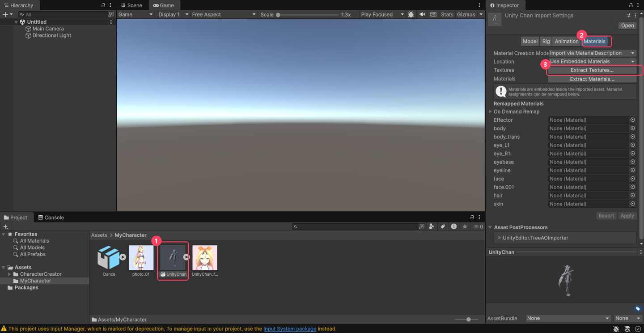This screenshot has width=644, height=333.
Task: Open the UnityChan preview options menu
Action: (x=640, y=252)
